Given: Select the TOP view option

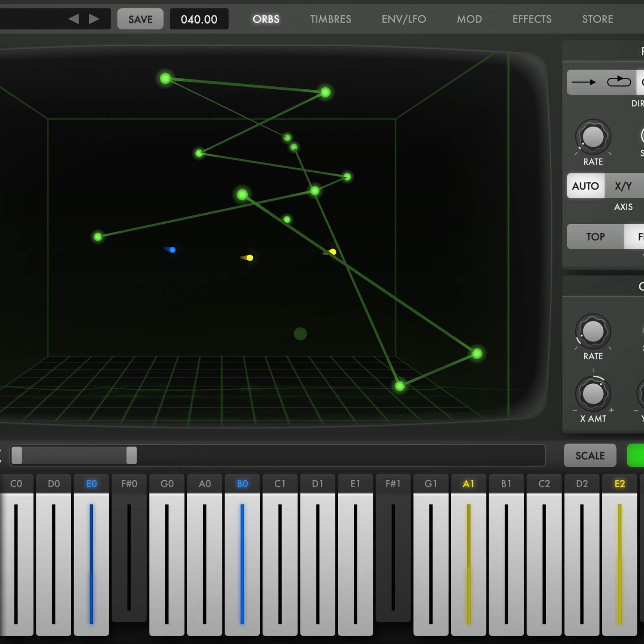Looking at the screenshot, I should (x=595, y=237).
